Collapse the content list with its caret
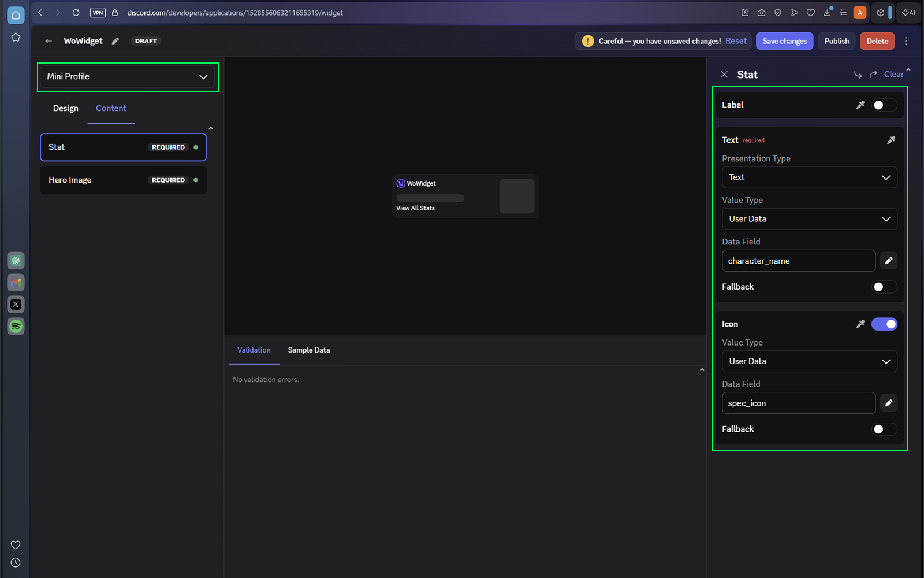The height and width of the screenshot is (578, 924). (x=211, y=128)
